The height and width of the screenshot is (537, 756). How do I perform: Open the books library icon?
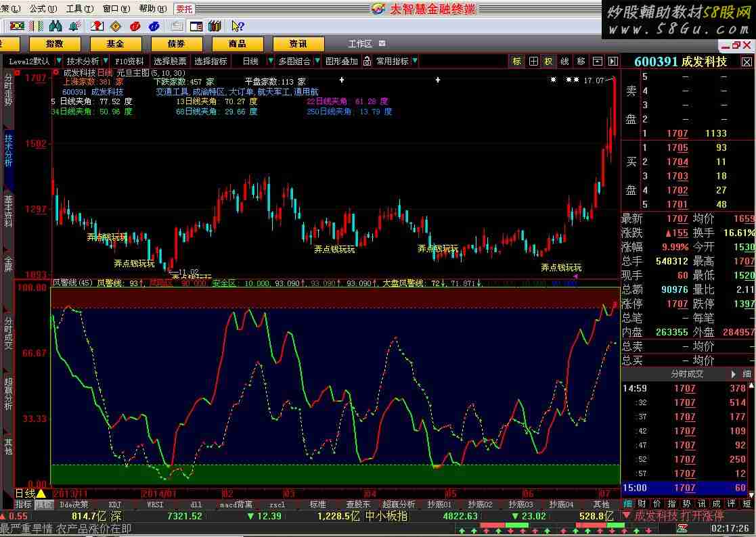pos(215,26)
